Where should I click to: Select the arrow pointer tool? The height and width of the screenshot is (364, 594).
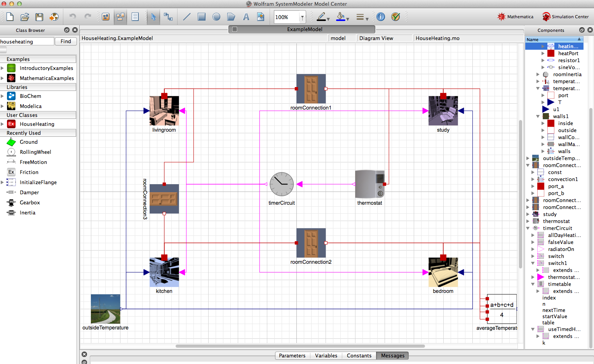[153, 17]
